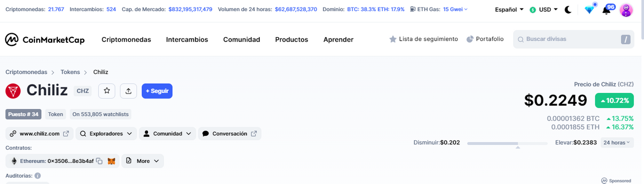
Task: Click Intercambios count 524
Action: pos(111,9)
